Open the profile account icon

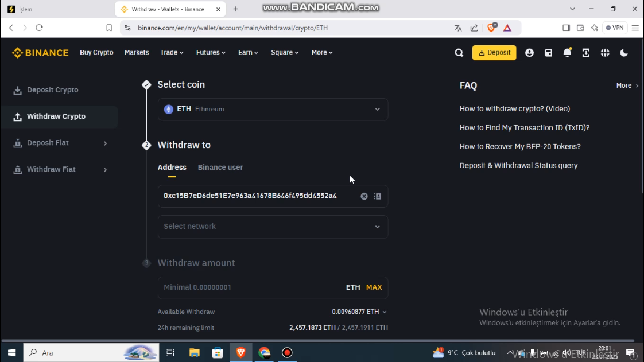[529, 53]
